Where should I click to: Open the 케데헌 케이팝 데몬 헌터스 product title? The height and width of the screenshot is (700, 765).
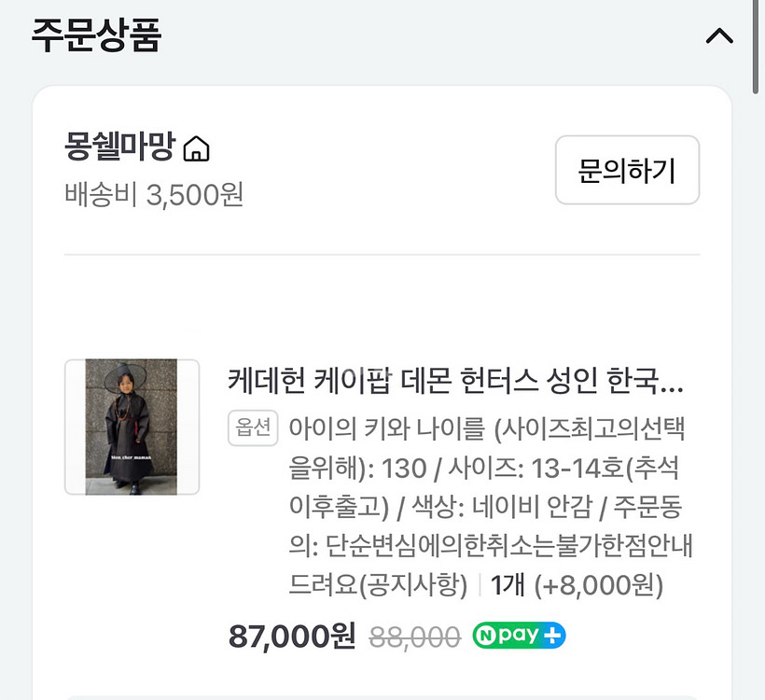[x=455, y=381]
